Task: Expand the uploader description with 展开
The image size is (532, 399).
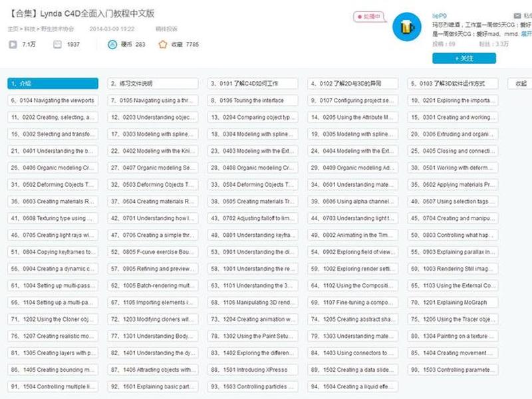Action: pos(526,34)
